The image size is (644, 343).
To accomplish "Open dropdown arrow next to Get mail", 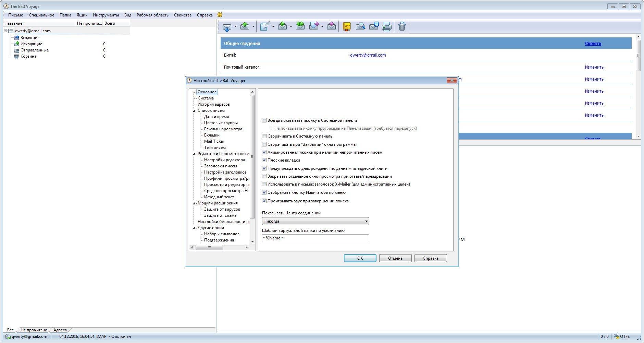I will coord(235,26).
